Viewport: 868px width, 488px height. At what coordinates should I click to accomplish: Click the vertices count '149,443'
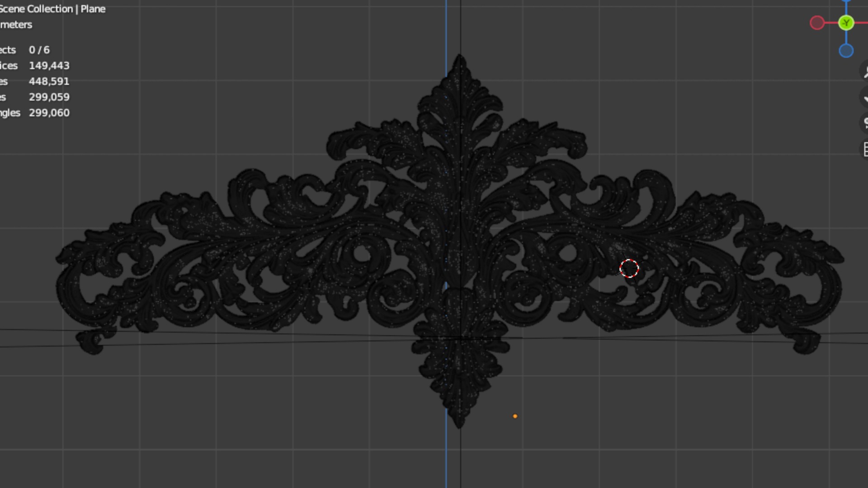(49, 66)
